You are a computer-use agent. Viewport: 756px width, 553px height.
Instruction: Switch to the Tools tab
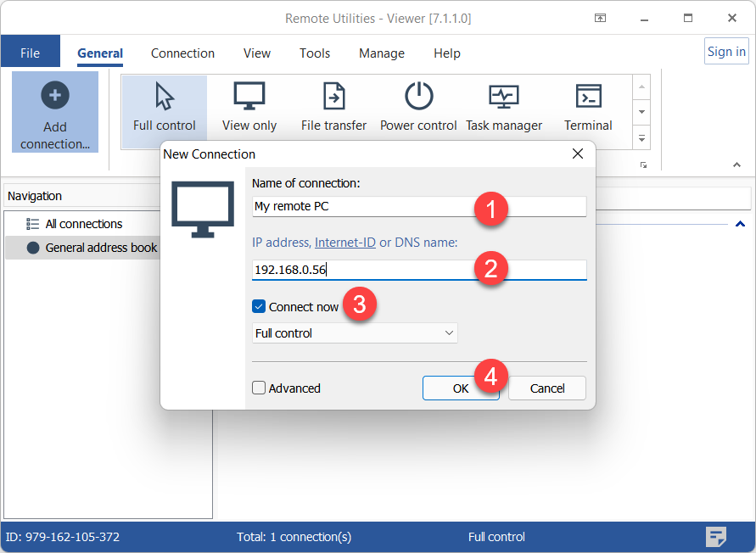click(x=315, y=53)
